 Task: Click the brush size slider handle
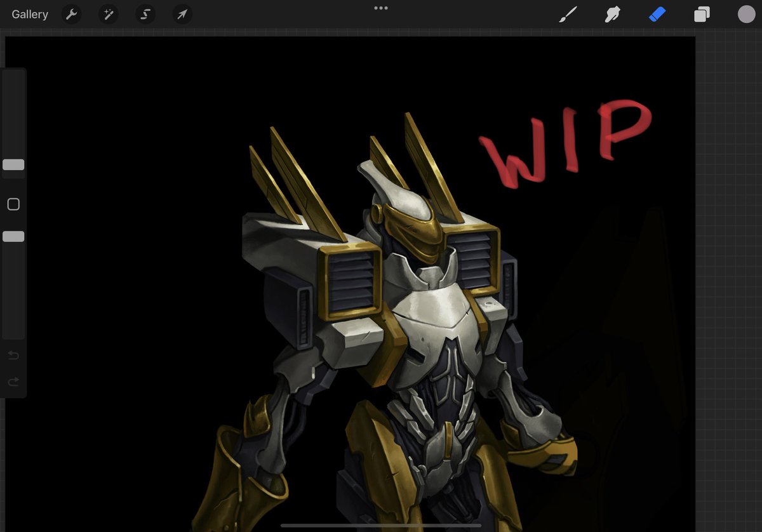[13, 165]
